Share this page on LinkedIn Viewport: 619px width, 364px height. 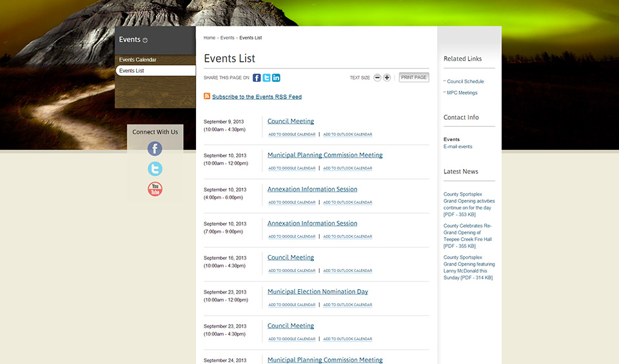276,78
